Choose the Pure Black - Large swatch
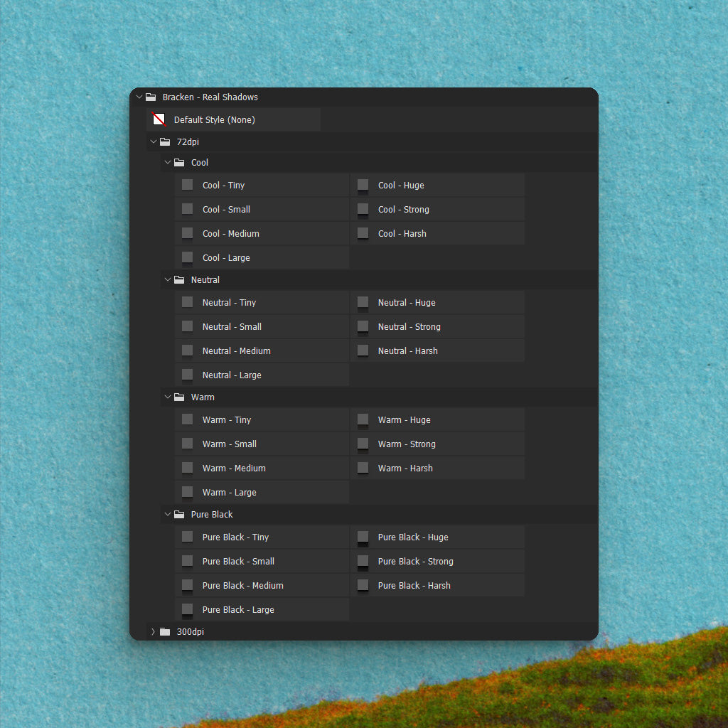This screenshot has height=728, width=728. tap(188, 609)
